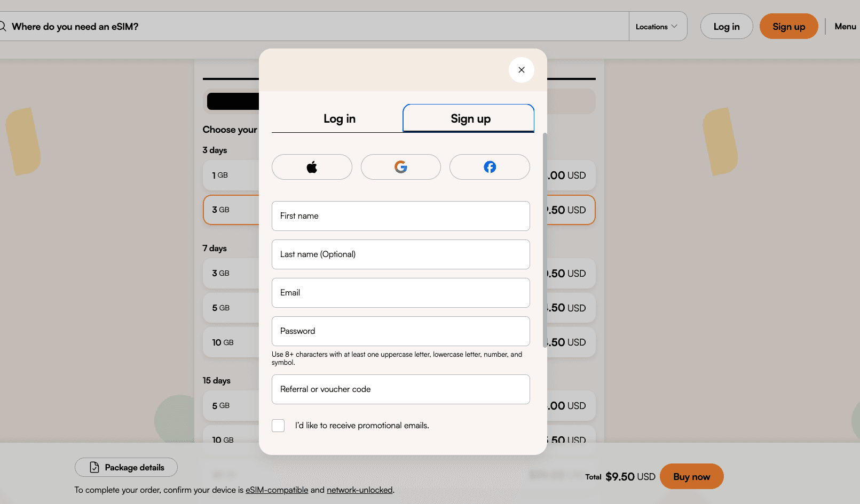Continue with Google icon button
The height and width of the screenshot is (504, 860).
(400, 167)
